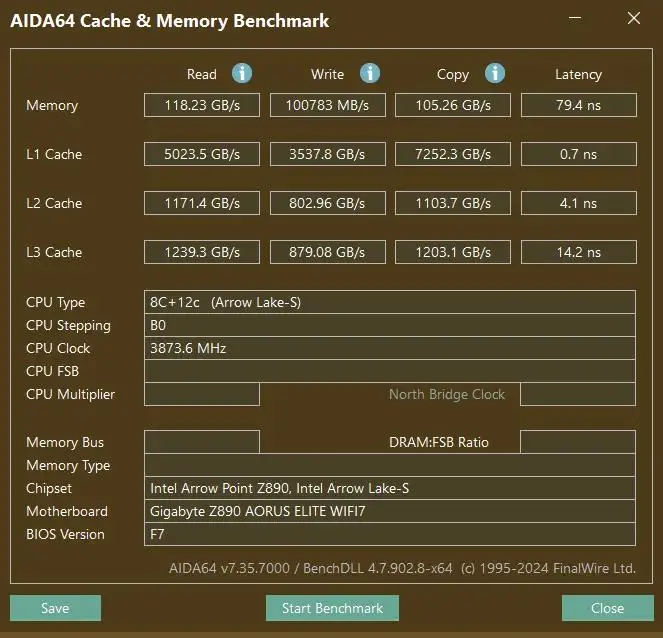Click the Read column header label
This screenshot has width=663, height=638.
point(202,74)
